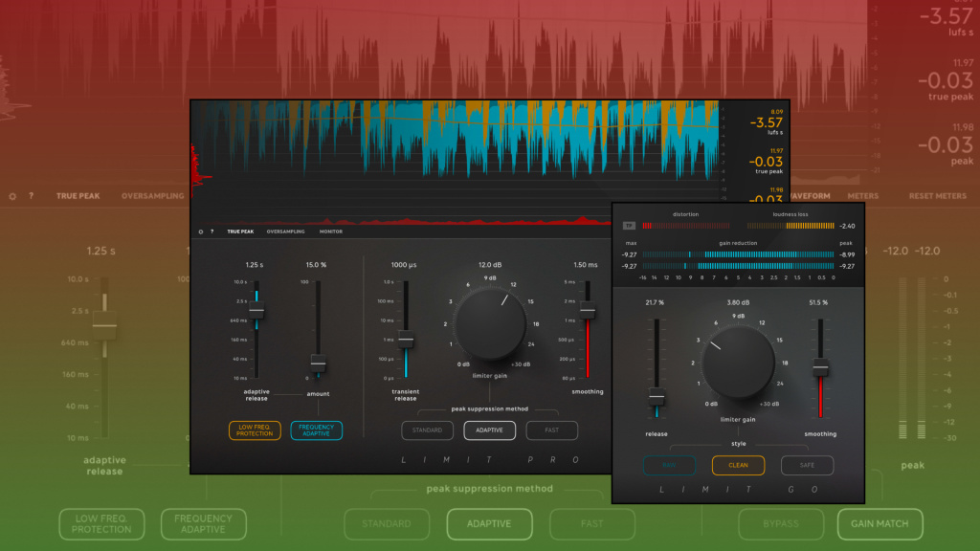Screen dimensions: 980x551
Task: Click loudness loss meter in Limit Go
Action: click(x=791, y=226)
